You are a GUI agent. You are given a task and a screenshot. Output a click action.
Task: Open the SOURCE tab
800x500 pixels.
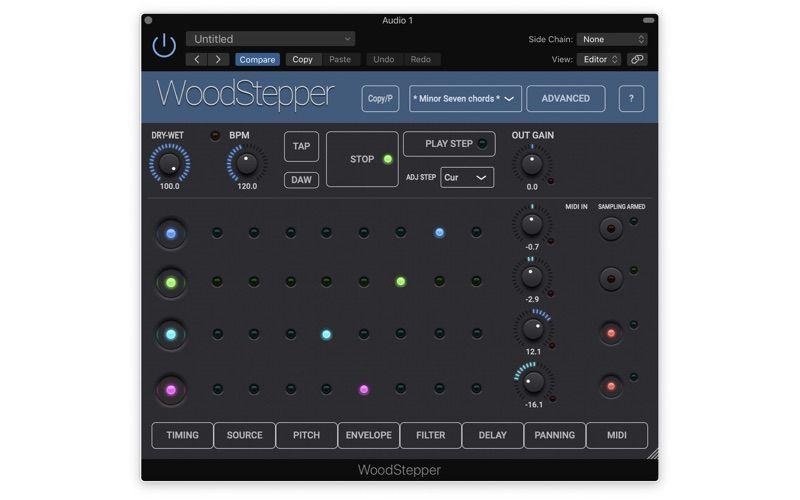(x=244, y=435)
